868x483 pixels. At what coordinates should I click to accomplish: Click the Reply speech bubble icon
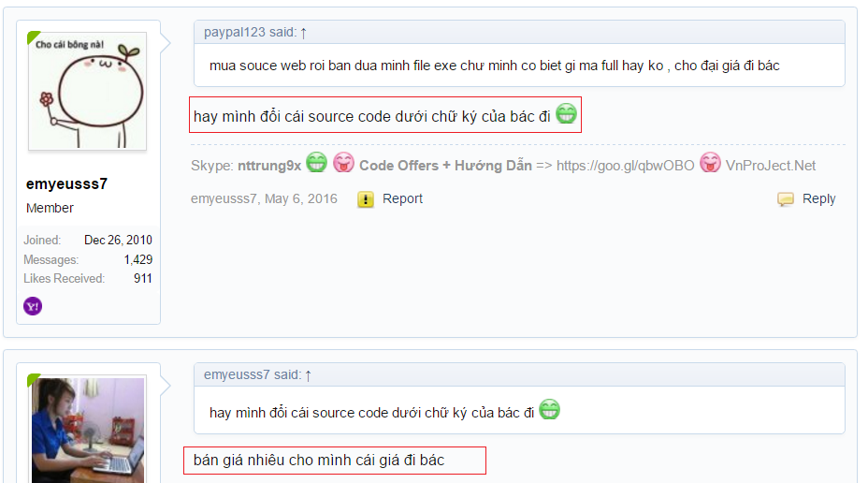pos(786,199)
